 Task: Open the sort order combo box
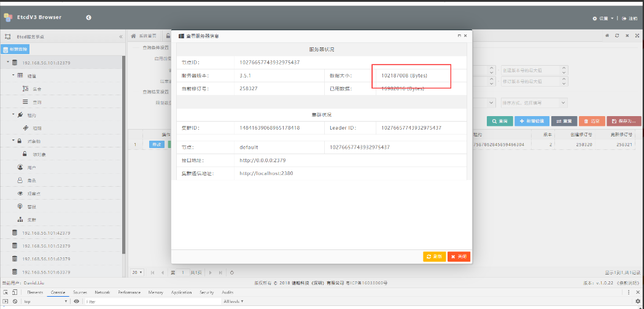[534, 103]
